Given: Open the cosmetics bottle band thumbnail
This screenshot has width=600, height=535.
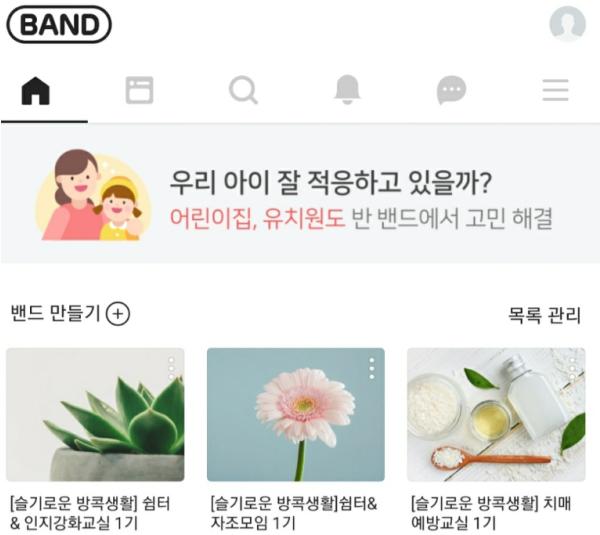Looking at the screenshot, I should 496,414.
